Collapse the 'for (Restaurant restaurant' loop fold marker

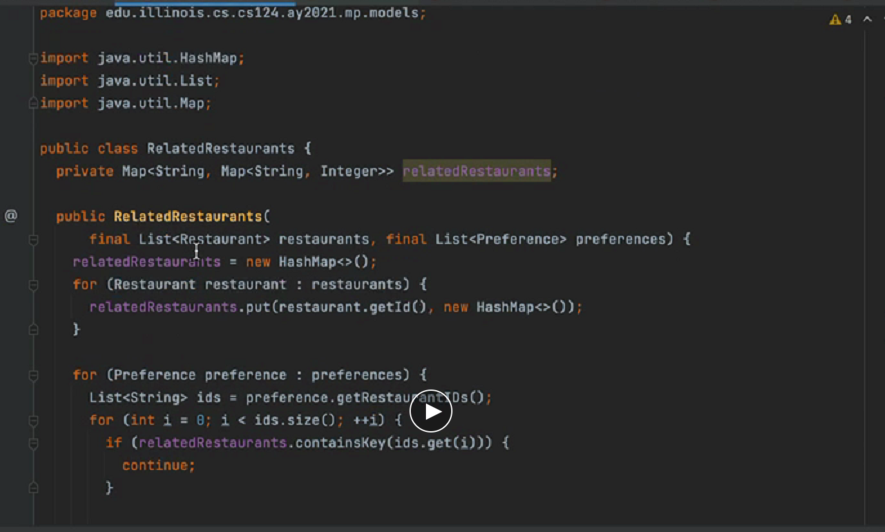coord(33,285)
